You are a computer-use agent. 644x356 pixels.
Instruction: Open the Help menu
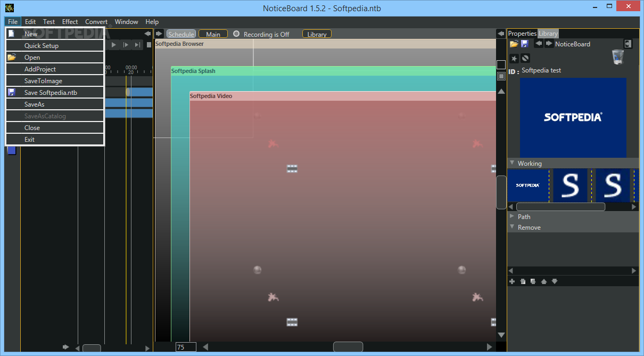tap(152, 22)
